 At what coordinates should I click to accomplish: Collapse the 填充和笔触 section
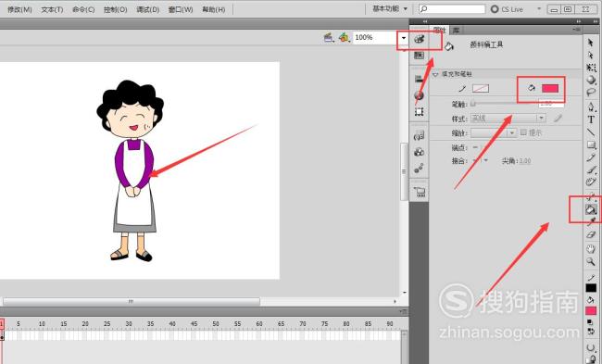435,74
